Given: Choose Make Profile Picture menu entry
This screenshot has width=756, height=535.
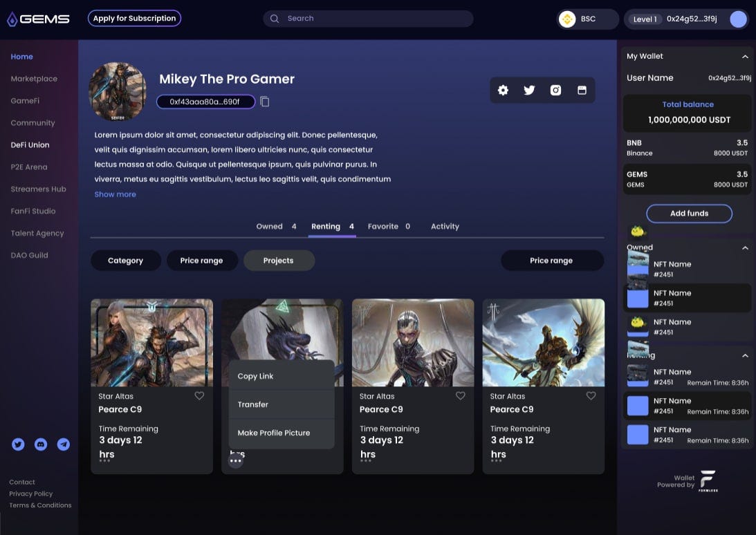Looking at the screenshot, I should coord(282,433).
